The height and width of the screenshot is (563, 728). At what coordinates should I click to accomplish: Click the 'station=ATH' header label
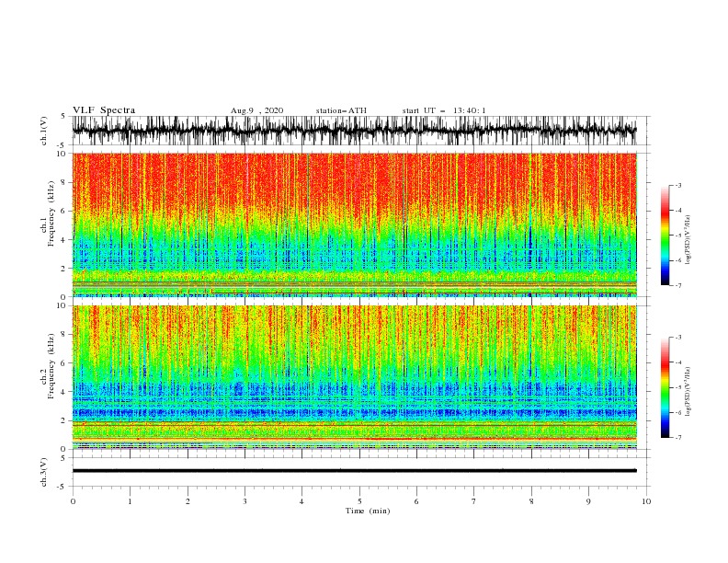(341, 110)
